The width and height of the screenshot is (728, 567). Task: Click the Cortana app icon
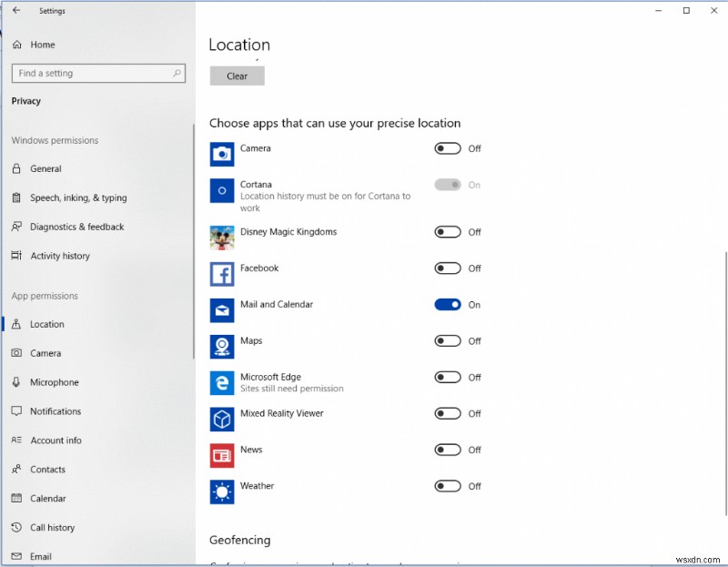point(221,190)
